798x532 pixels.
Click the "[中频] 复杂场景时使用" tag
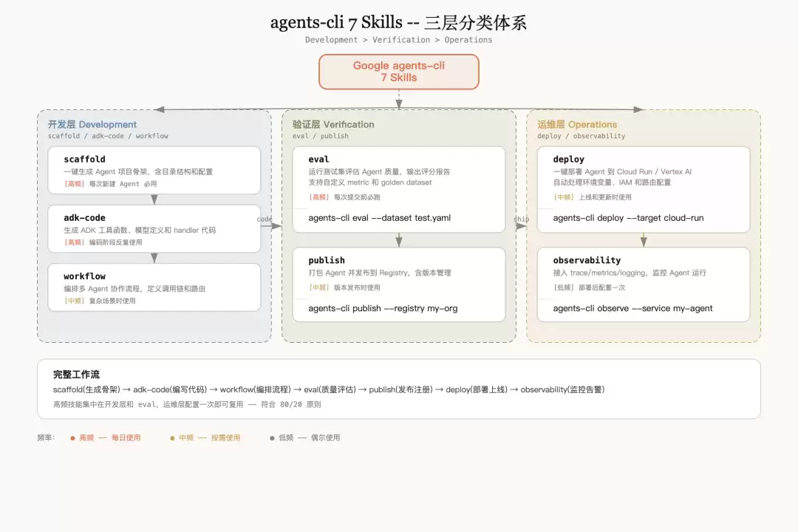pyautogui.click(x=100, y=301)
